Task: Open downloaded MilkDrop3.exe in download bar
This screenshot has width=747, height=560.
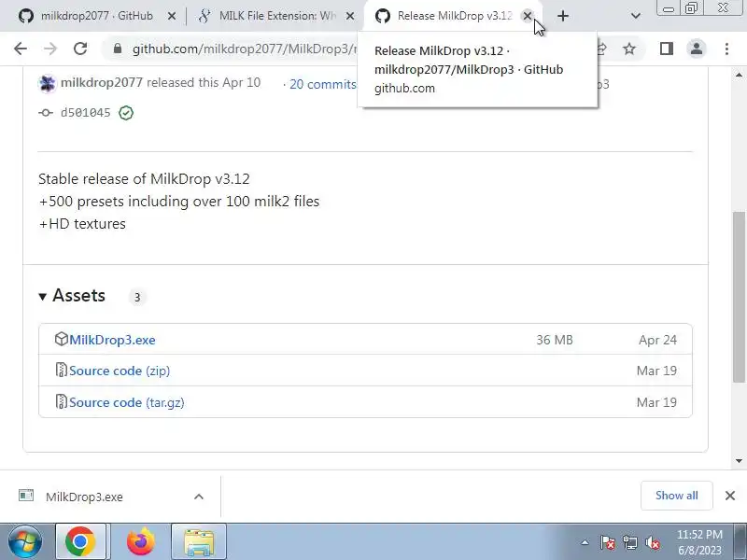Action: [x=84, y=497]
